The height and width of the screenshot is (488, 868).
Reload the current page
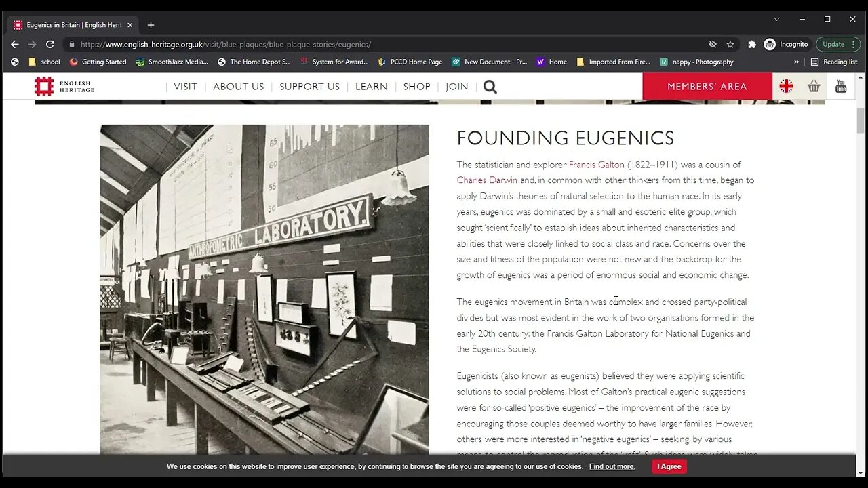50,44
